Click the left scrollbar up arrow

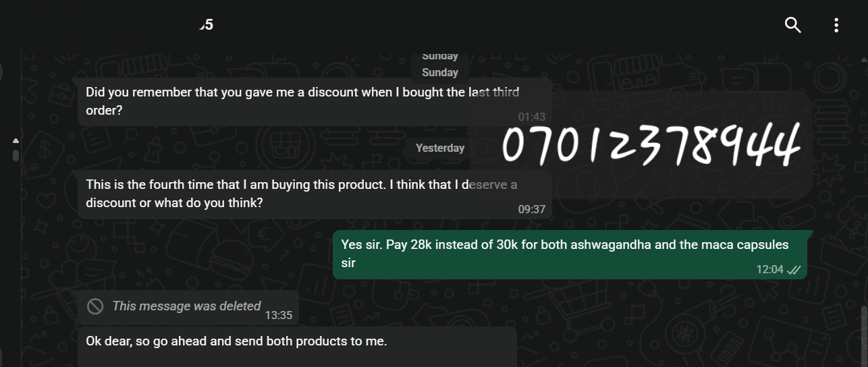16,140
